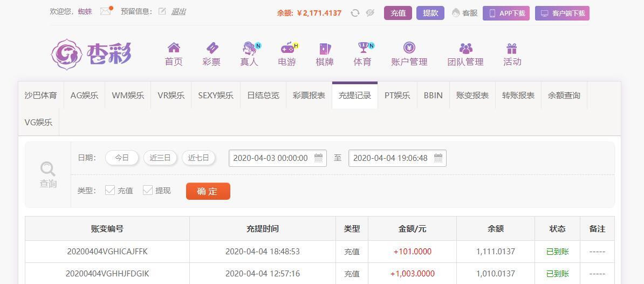
Task: Toggle the 提现 type checkbox
Action: [x=148, y=190]
